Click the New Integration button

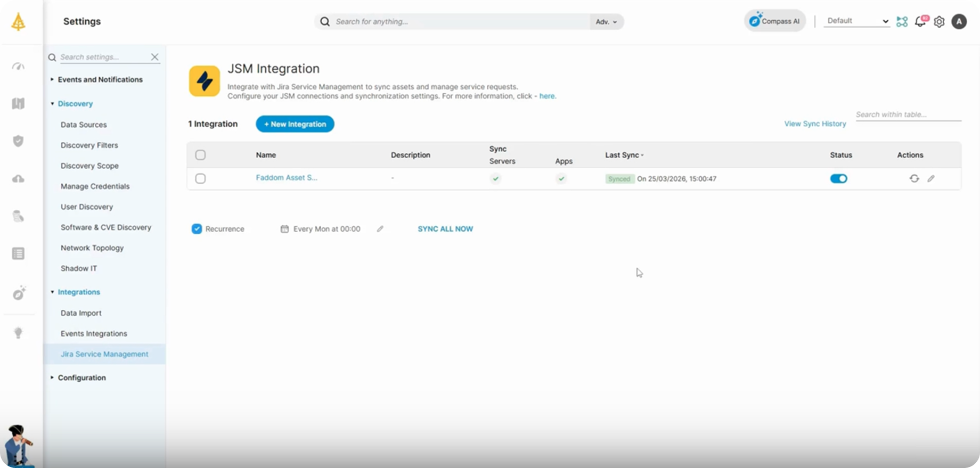coord(295,124)
